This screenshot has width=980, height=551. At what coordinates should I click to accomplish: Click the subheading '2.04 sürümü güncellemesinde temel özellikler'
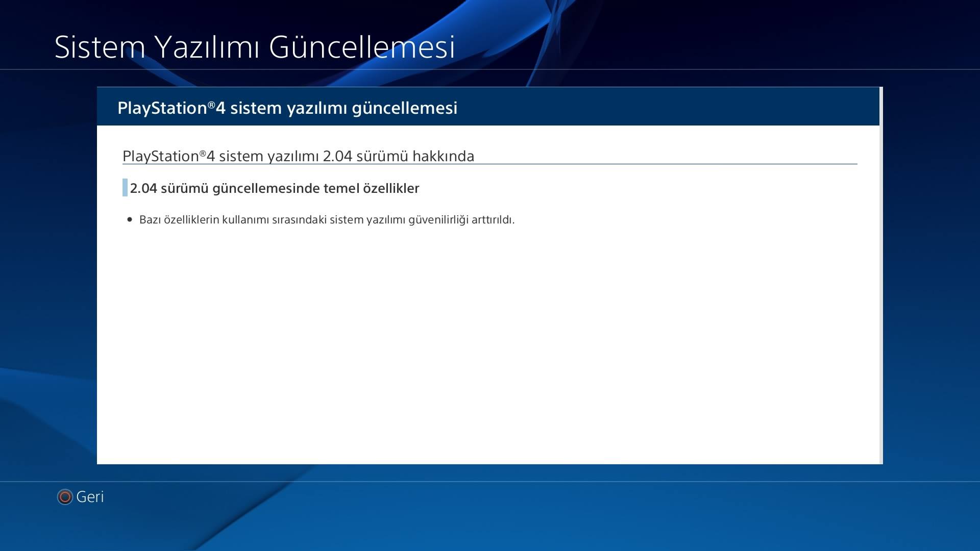tap(275, 188)
